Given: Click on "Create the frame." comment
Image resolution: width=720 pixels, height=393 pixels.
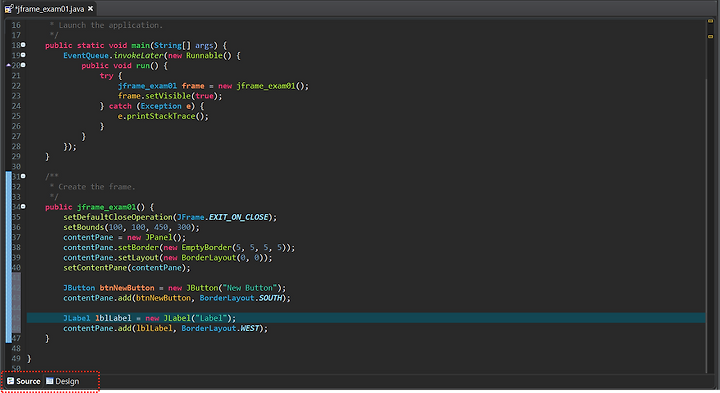Looking at the screenshot, I should tap(97, 187).
